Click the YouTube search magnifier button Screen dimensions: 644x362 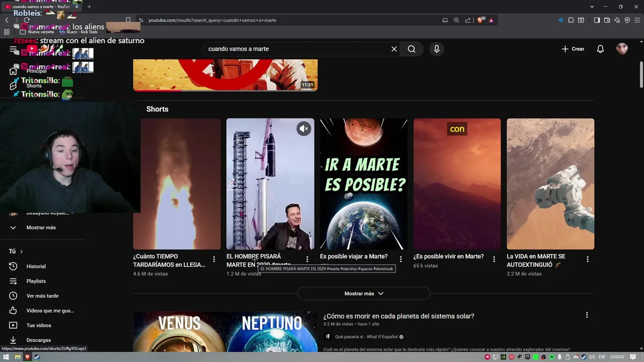coord(412,49)
